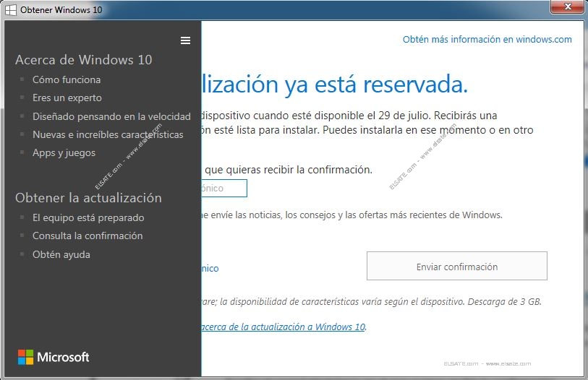
Task: Open 'Obtén ayuda' in side menu
Action: click(x=61, y=254)
